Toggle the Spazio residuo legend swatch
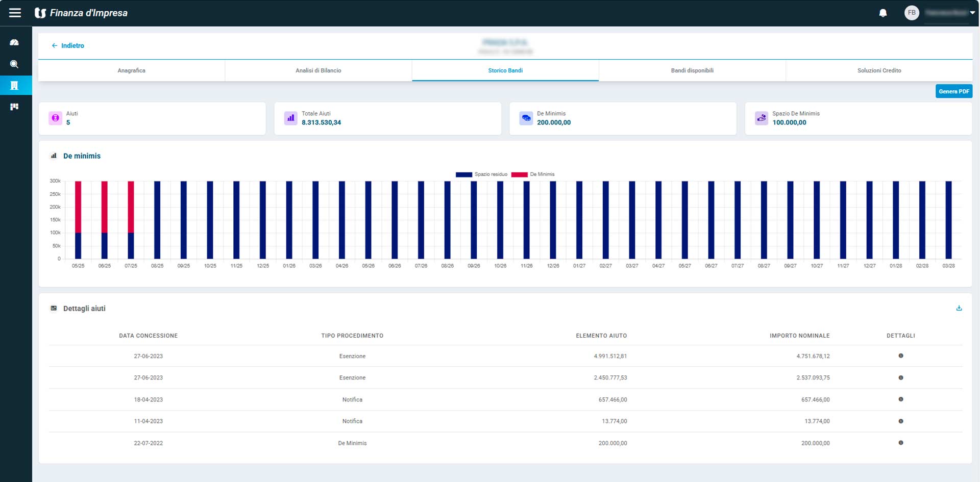 pos(464,174)
